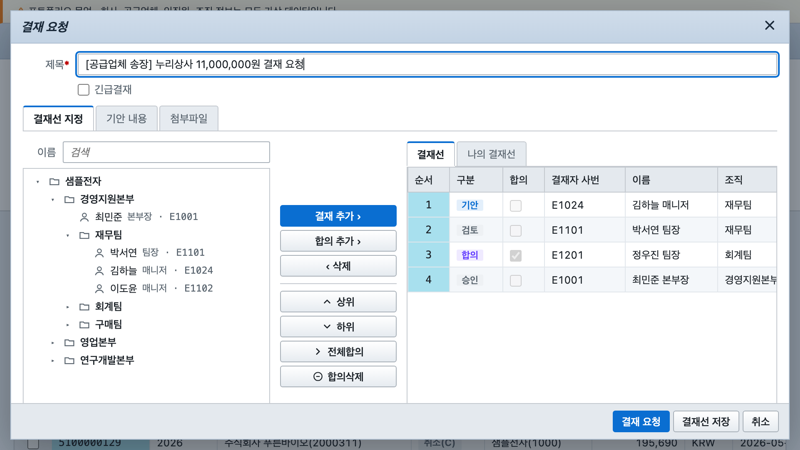This screenshot has width=800, height=450.
Task: Collapse the 재무팀 tree node
Action: point(68,235)
